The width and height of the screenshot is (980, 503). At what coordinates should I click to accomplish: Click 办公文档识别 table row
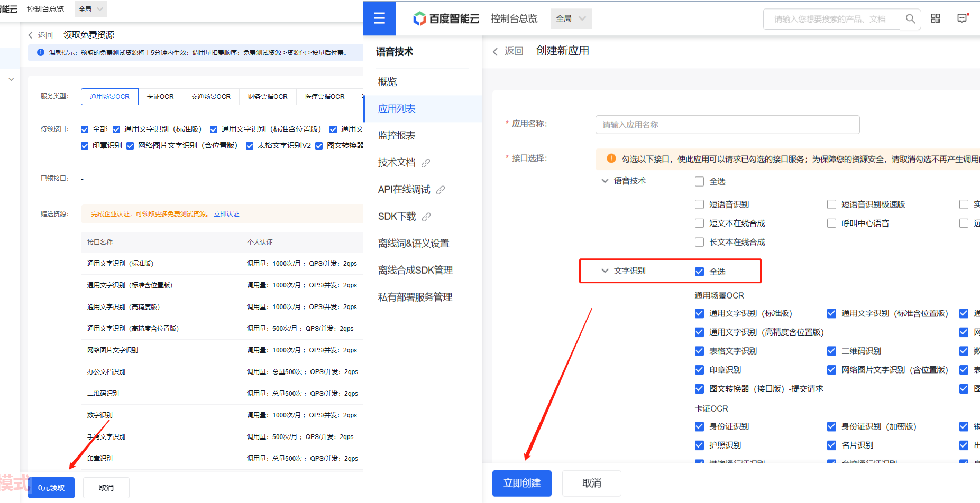(222, 372)
